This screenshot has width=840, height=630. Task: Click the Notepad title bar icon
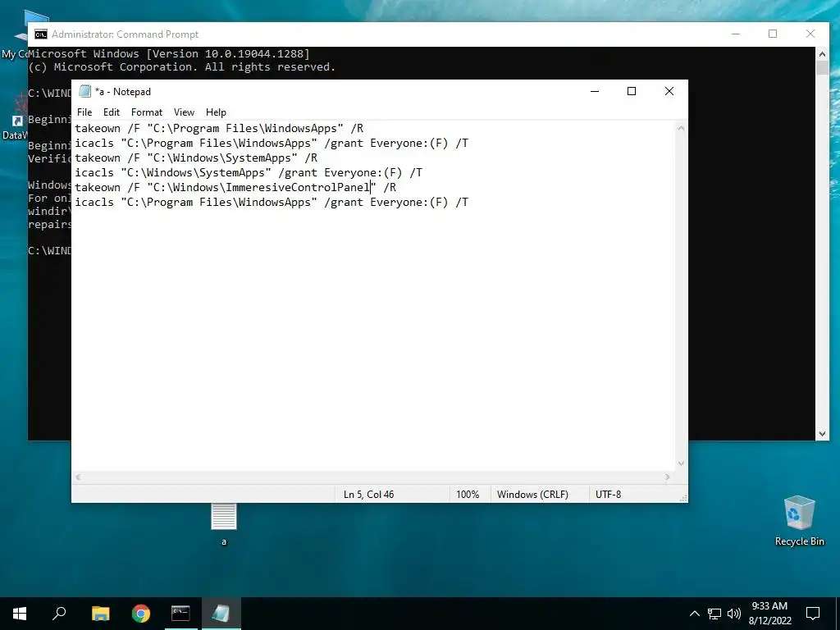[x=84, y=91]
